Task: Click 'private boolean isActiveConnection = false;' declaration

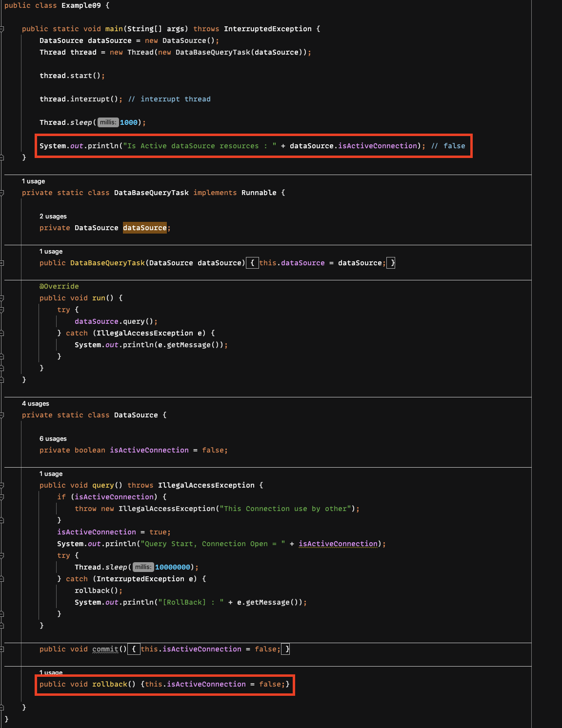Action: pos(134,450)
